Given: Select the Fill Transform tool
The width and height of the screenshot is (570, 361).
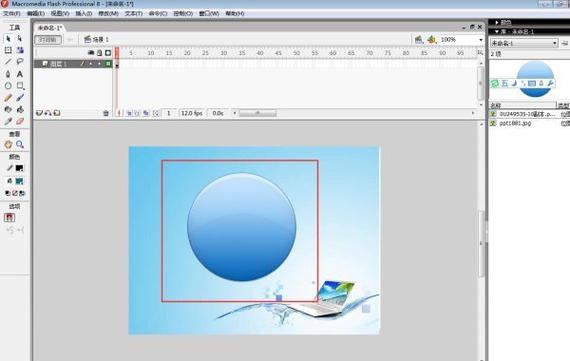Looking at the screenshot, I should 20,50.
